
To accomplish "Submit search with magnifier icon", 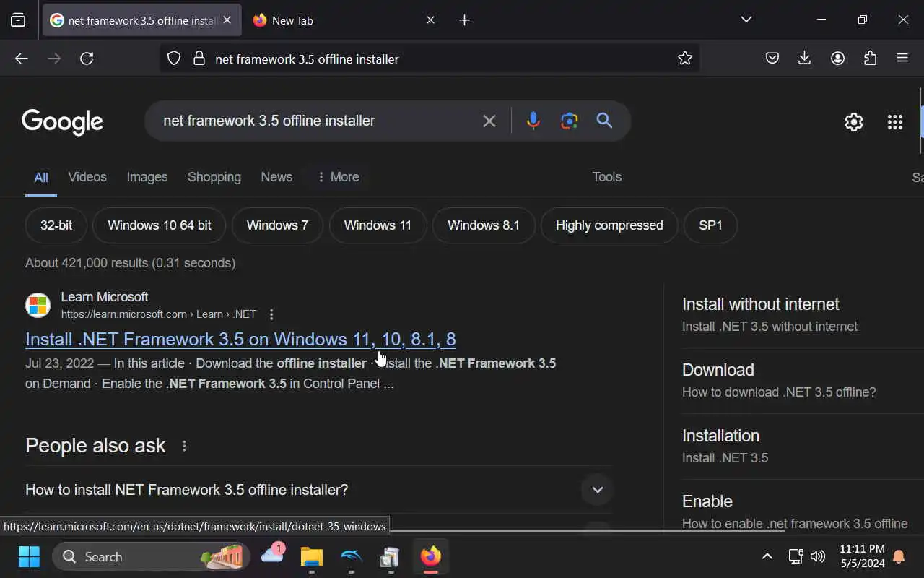I will pyautogui.click(x=604, y=121).
